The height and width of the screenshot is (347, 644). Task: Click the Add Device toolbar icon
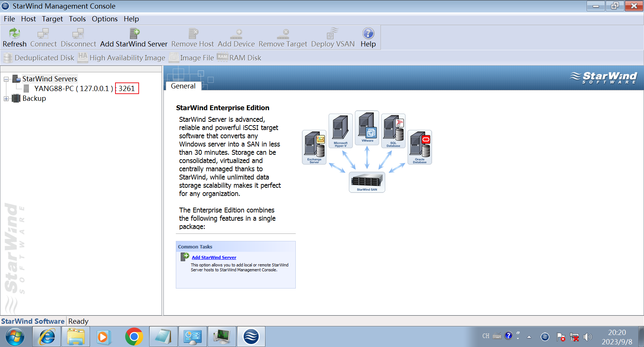click(236, 34)
